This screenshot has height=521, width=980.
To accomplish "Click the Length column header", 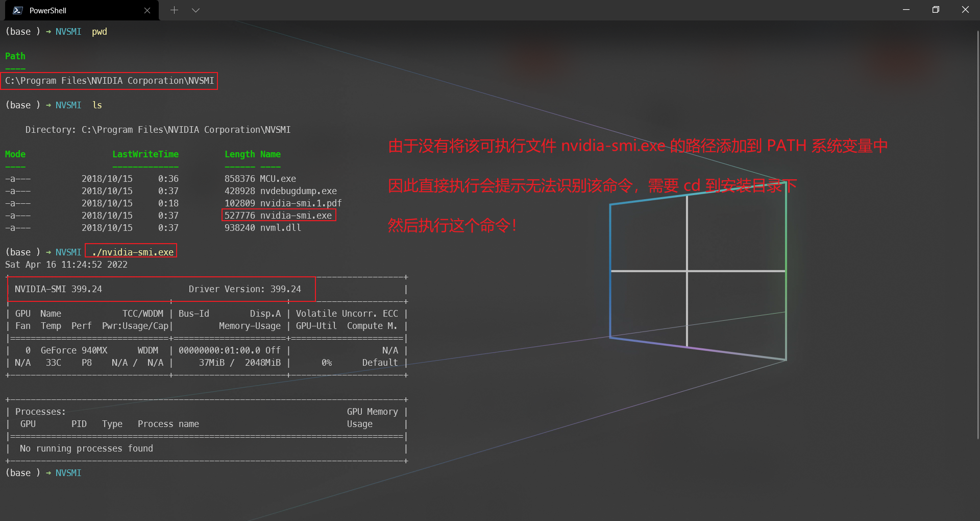I will 240,154.
